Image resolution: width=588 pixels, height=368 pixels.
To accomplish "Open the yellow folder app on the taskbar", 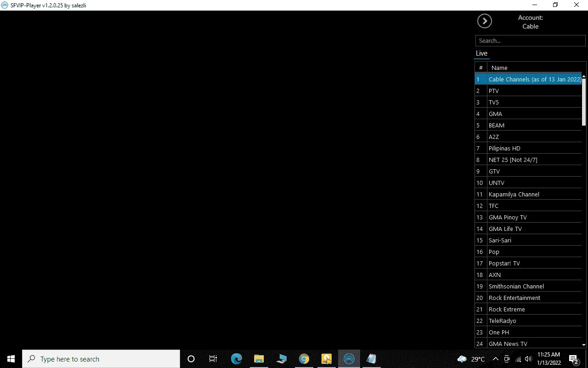I will (326, 359).
